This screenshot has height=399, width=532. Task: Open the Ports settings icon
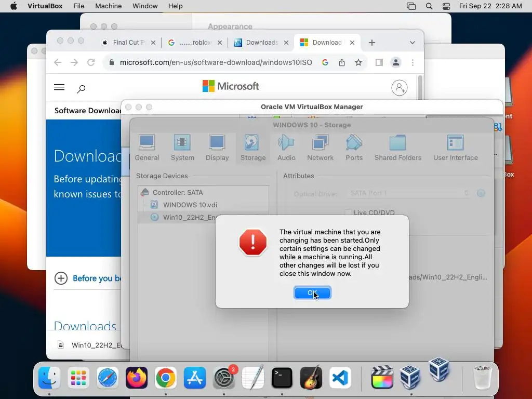354,148
